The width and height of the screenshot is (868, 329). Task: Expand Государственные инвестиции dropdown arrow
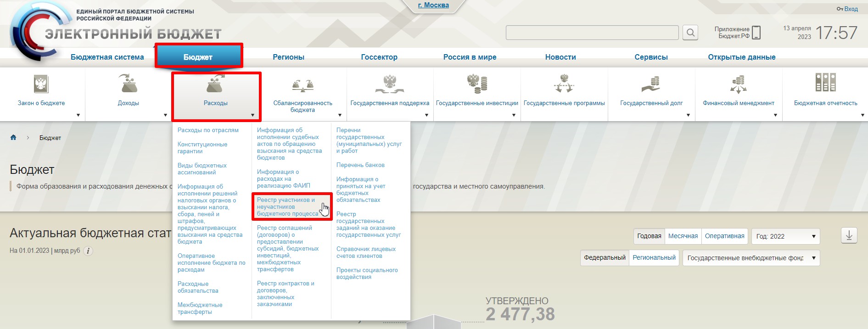tap(514, 115)
